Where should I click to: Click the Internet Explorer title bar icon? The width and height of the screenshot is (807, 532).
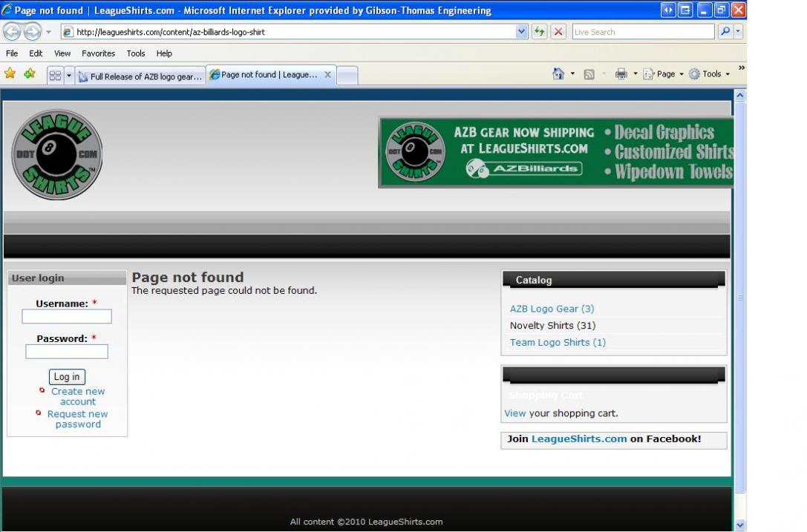pos(7,10)
